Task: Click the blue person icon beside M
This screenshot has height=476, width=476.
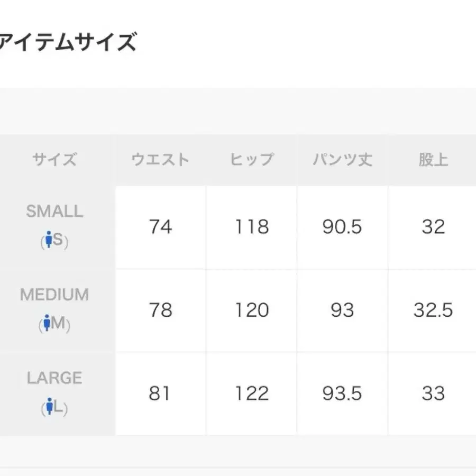Action: coord(47,323)
